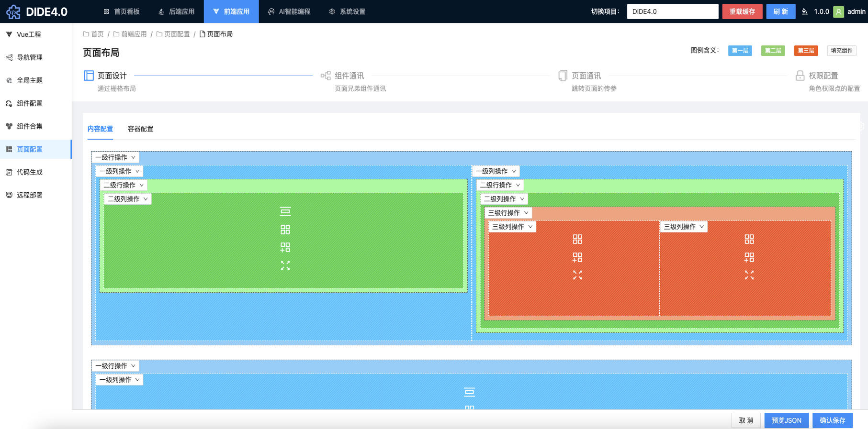Click the 重载缓存 button
868x429 pixels.
[x=742, y=11]
